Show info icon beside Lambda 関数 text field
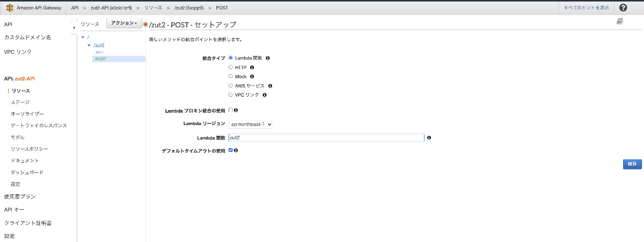Screen dimensions: 644x242 pyautogui.click(x=429, y=138)
